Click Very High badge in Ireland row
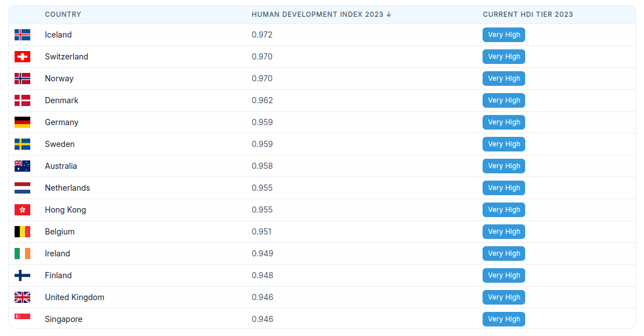 click(503, 254)
